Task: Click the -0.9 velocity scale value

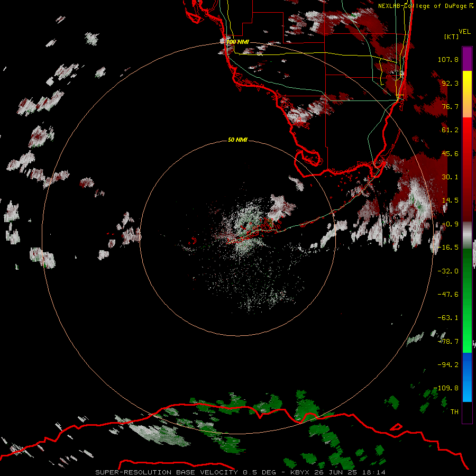Action: pos(450,224)
